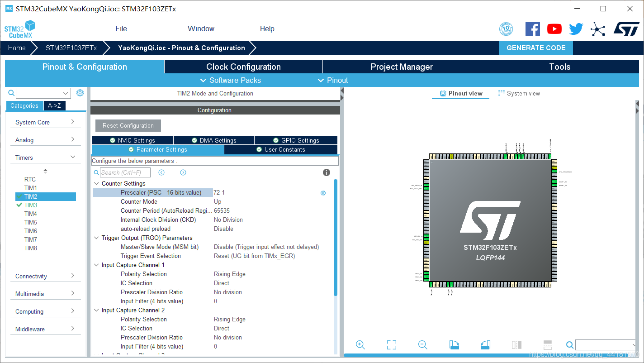Click the GENERATE CODE button
Viewport: 644px width, 363px height.
coord(536,48)
